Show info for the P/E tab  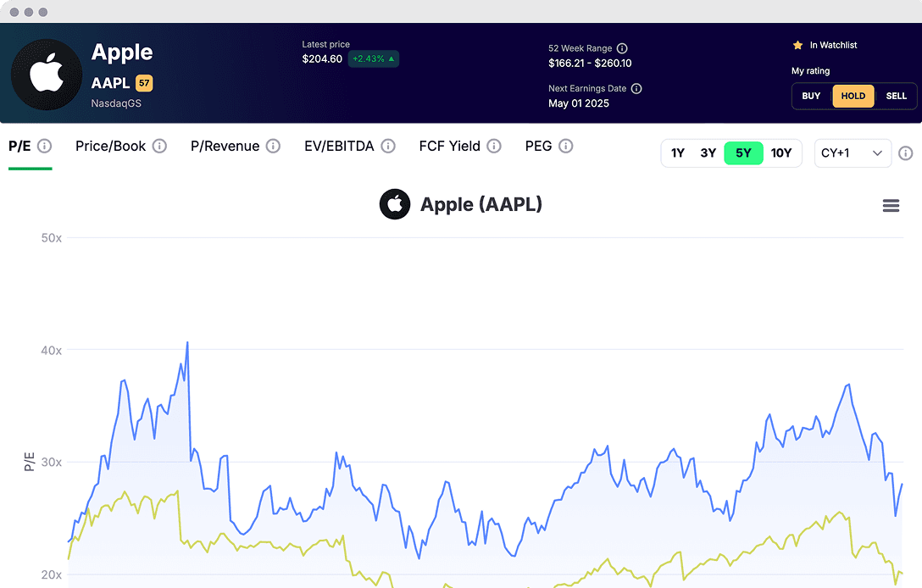[x=45, y=146]
